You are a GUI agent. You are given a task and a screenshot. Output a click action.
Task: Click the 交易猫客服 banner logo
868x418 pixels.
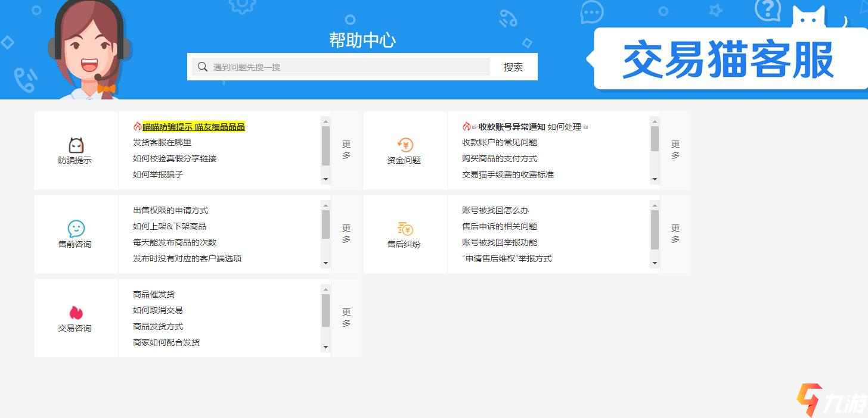point(728,60)
